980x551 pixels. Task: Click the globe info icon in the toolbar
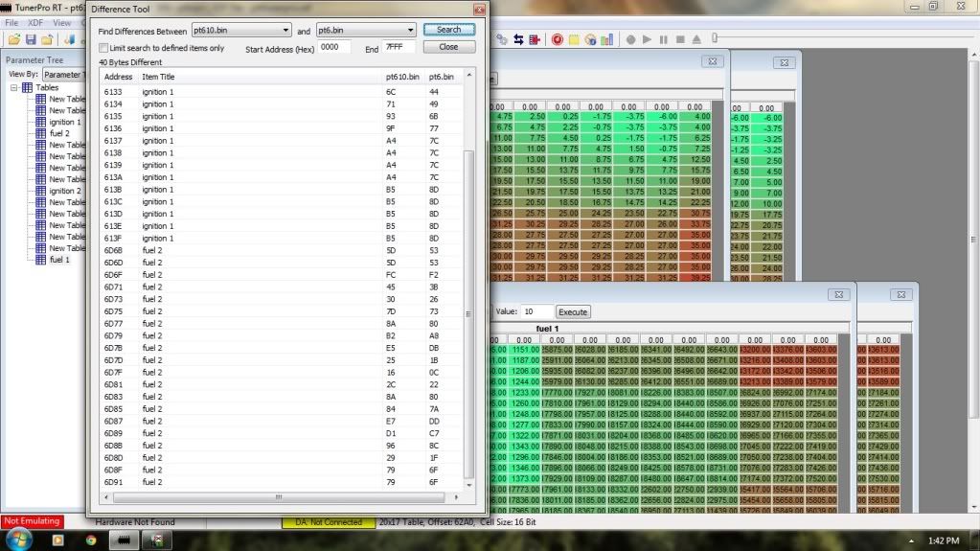click(591, 39)
